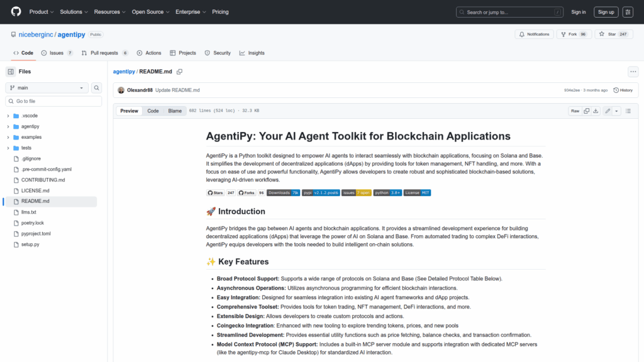Go to the Pull requests tab
Viewport: 644px width, 362px height.
coord(104,53)
